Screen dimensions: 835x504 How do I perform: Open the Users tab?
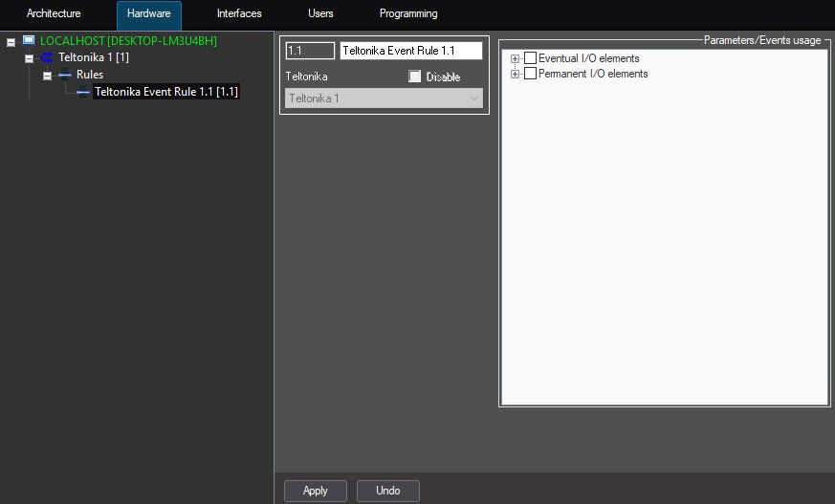click(x=320, y=13)
